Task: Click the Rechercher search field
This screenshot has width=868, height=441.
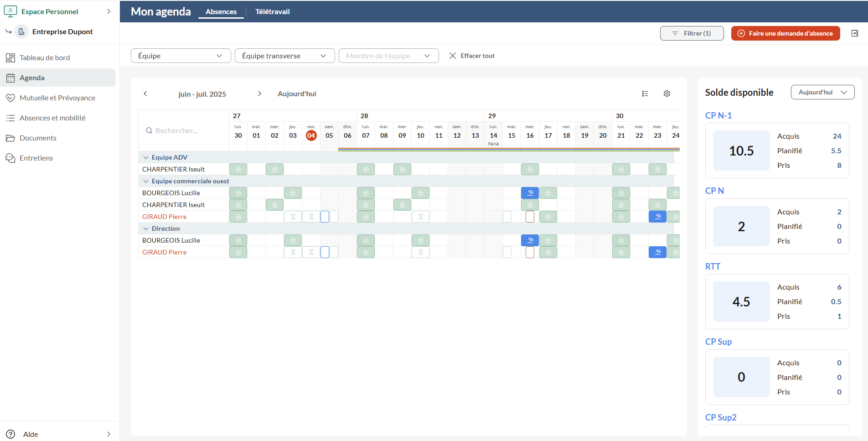Action: (x=184, y=130)
